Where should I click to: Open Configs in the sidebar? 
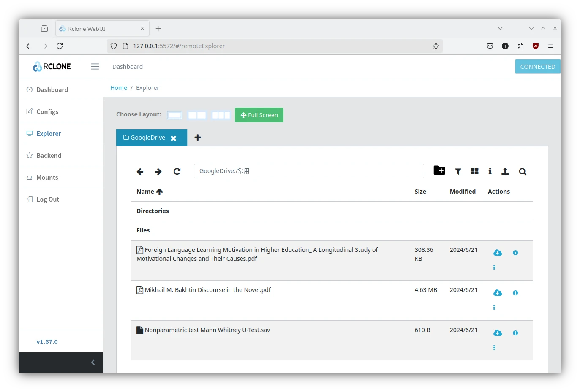point(61,111)
